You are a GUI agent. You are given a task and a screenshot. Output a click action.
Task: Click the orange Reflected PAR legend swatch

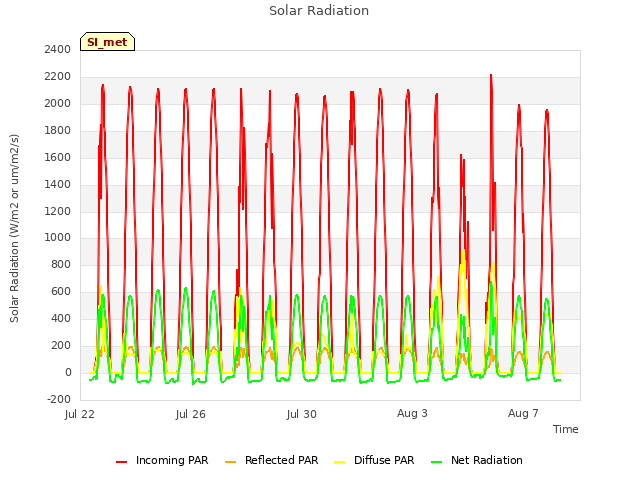coord(231,462)
